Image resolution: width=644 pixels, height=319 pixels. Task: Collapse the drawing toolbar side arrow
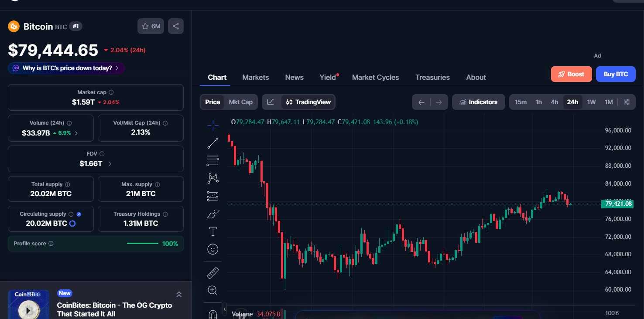[x=225, y=309]
